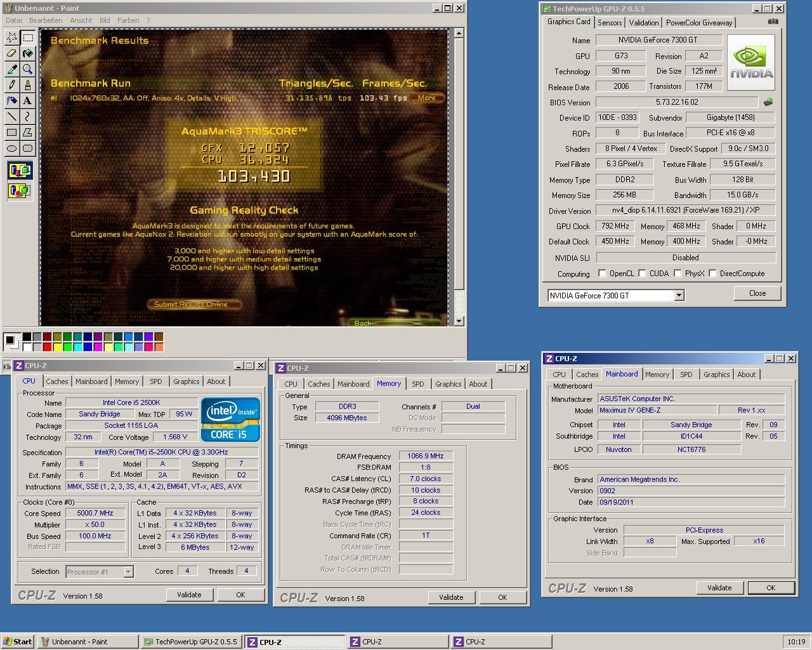Click OK in the CPU-Z Memory window
This screenshot has height=650, width=812.
click(502, 597)
